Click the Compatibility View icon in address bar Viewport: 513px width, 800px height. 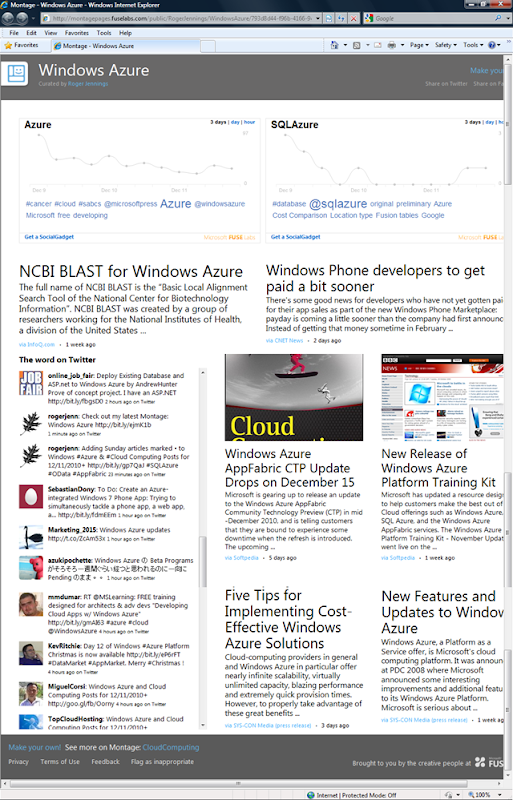[329, 18]
